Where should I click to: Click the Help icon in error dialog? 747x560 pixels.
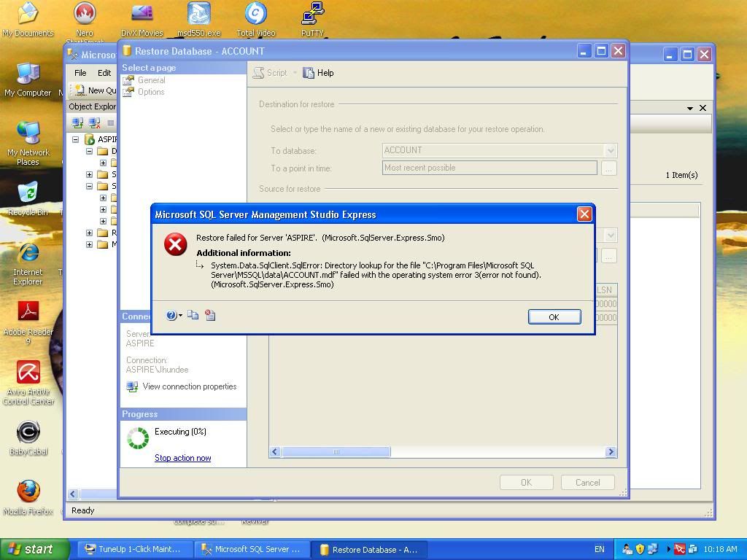[171, 316]
